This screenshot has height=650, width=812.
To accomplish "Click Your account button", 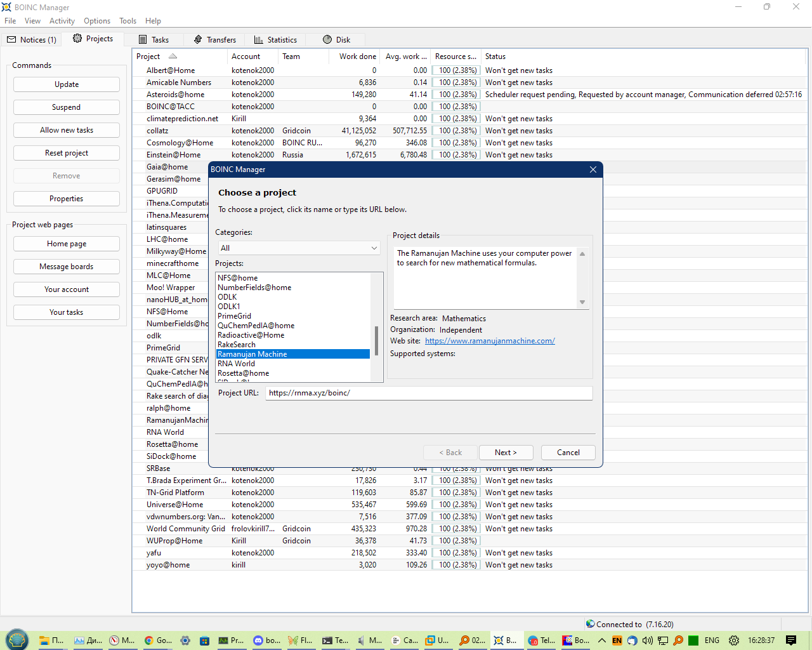I will tap(67, 289).
